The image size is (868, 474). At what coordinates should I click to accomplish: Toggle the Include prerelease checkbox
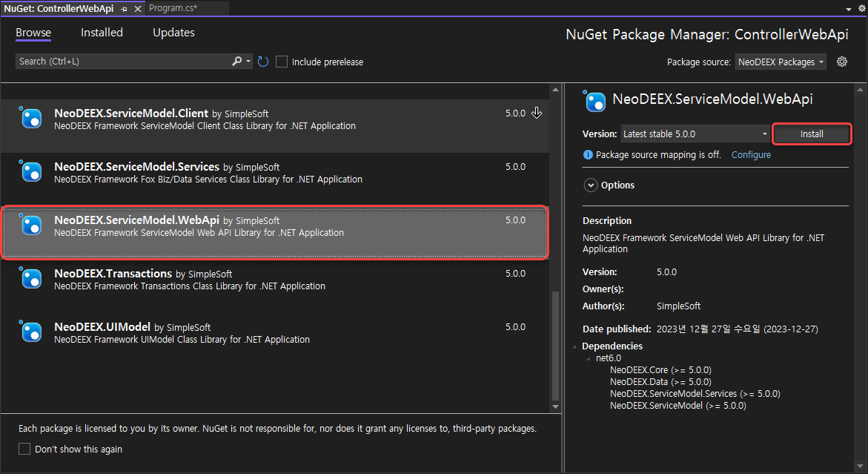coord(282,62)
